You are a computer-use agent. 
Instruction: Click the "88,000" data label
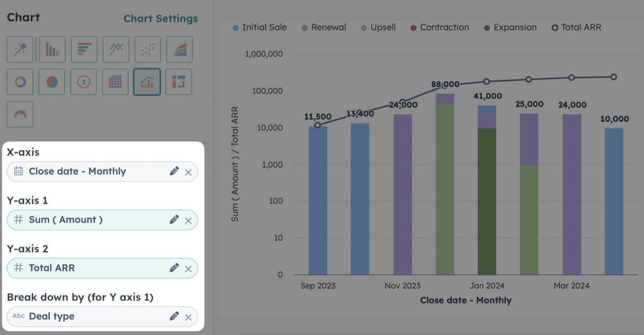445,84
